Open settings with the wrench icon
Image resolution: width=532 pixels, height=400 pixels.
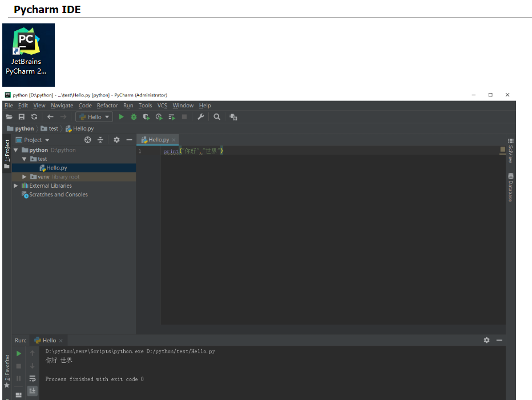point(200,117)
